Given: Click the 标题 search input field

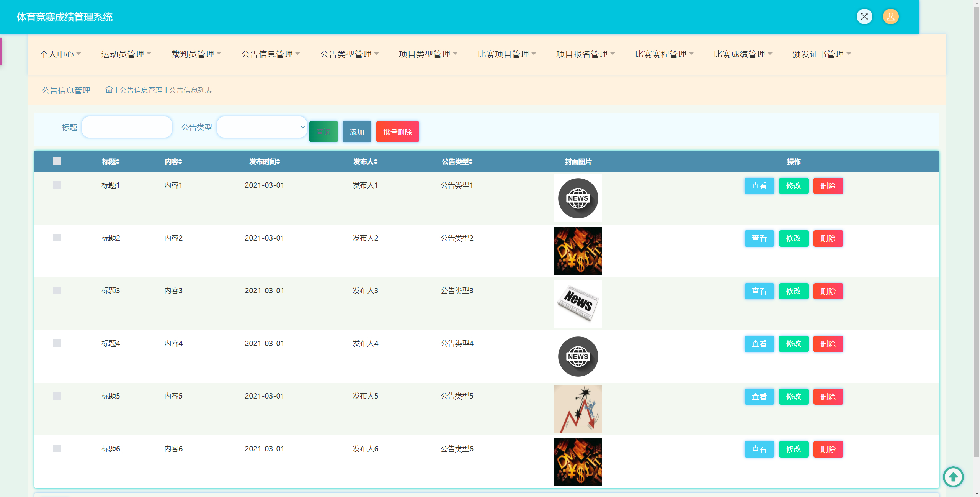Looking at the screenshot, I should pyautogui.click(x=127, y=127).
